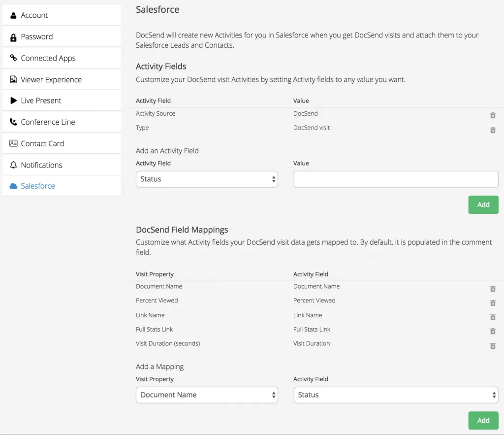Image resolution: width=504 pixels, height=435 pixels.
Task: Delete the Activity Source field with trash icon
Action: pos(493,115)
